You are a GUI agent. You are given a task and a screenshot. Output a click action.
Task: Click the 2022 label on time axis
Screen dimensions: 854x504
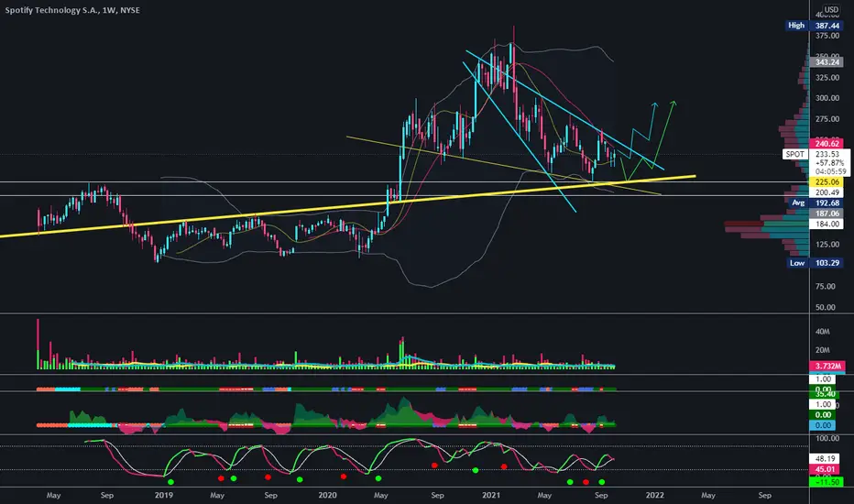(654, 495)
